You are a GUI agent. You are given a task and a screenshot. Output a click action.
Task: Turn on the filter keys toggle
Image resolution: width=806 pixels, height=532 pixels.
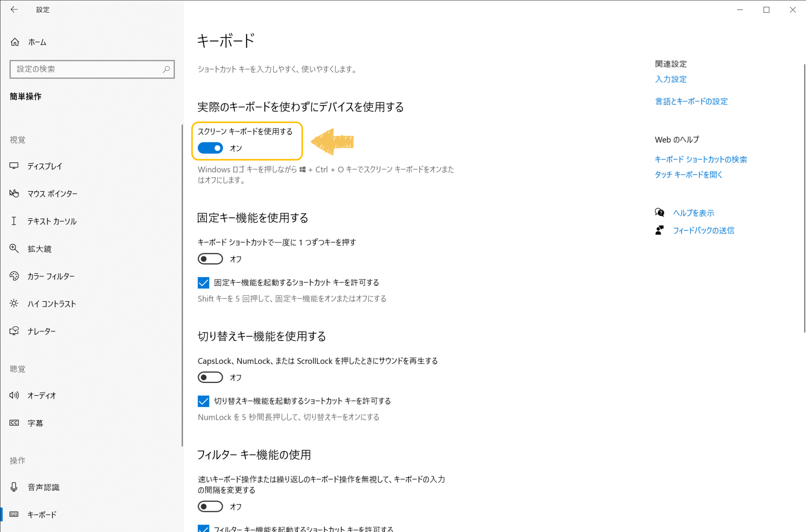[x=210, y=506]
